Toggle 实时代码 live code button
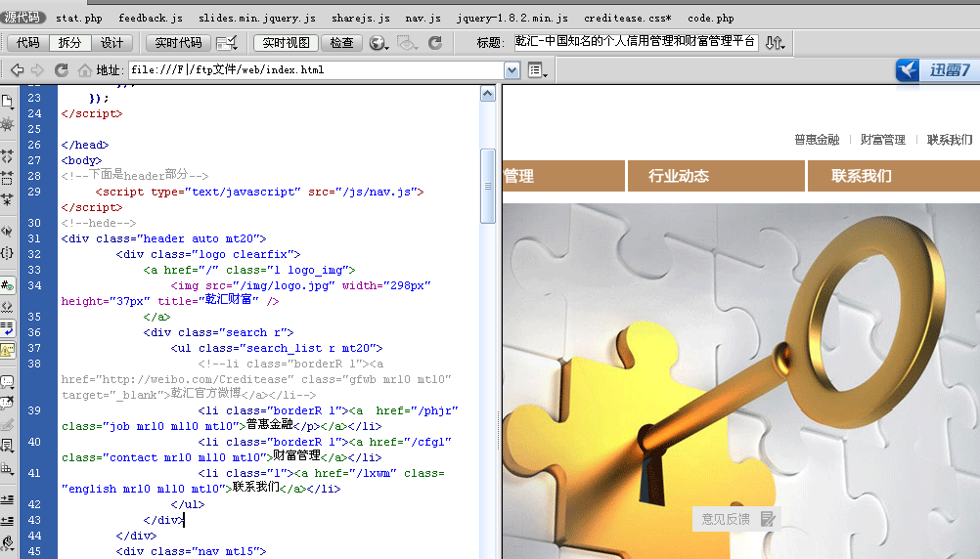The width and height of the screenshot is (980, 559). click(x=178, y=42)
